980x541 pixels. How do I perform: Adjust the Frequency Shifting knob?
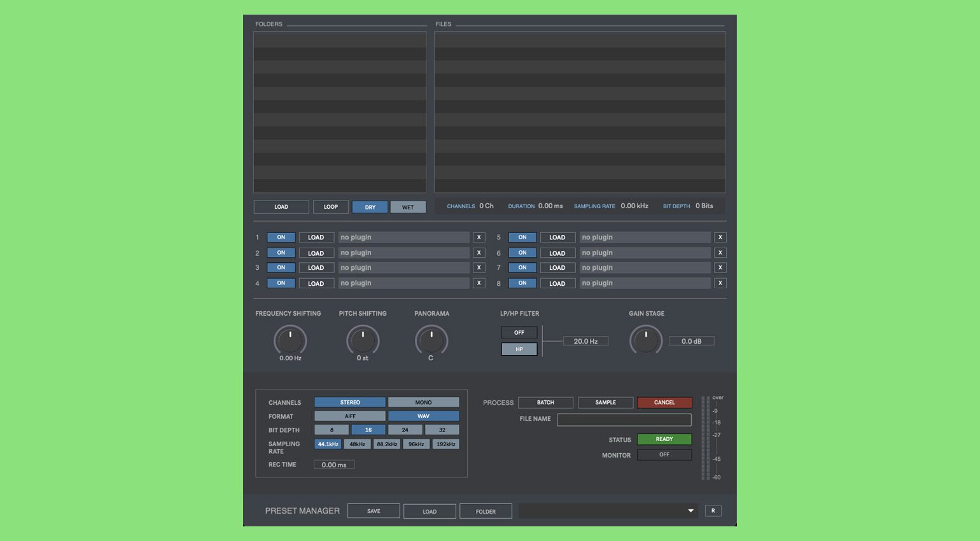click(290, 341)
